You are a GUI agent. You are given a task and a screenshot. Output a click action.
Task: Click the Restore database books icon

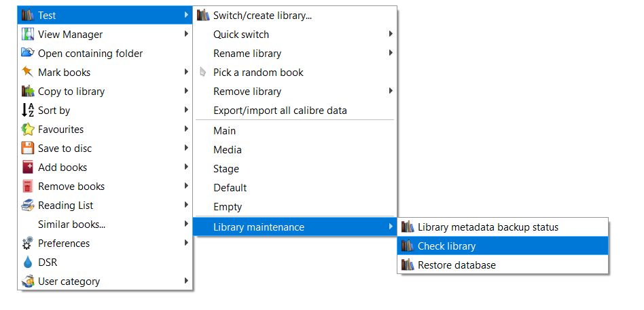408,265
